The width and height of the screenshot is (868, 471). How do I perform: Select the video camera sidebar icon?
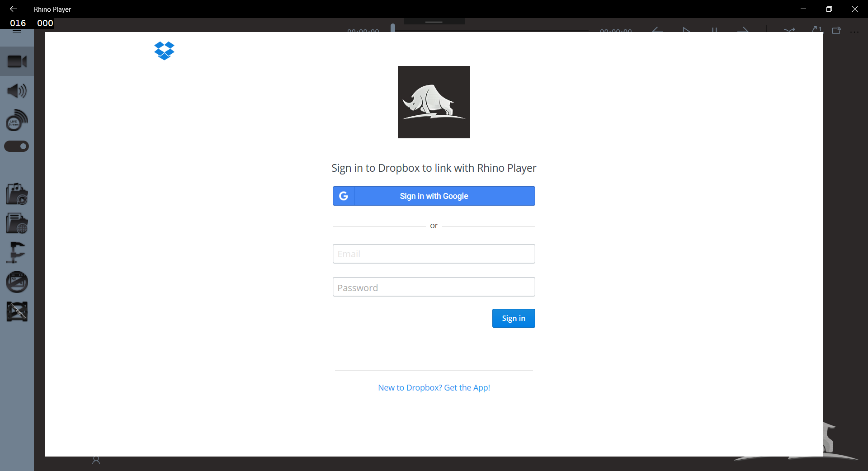point(17,61)
